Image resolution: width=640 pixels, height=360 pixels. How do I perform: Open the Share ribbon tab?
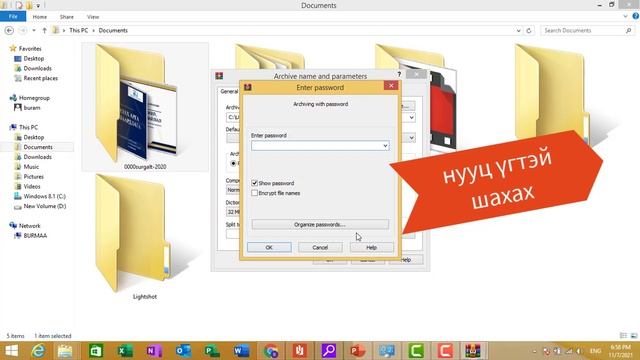click(67, 17)
